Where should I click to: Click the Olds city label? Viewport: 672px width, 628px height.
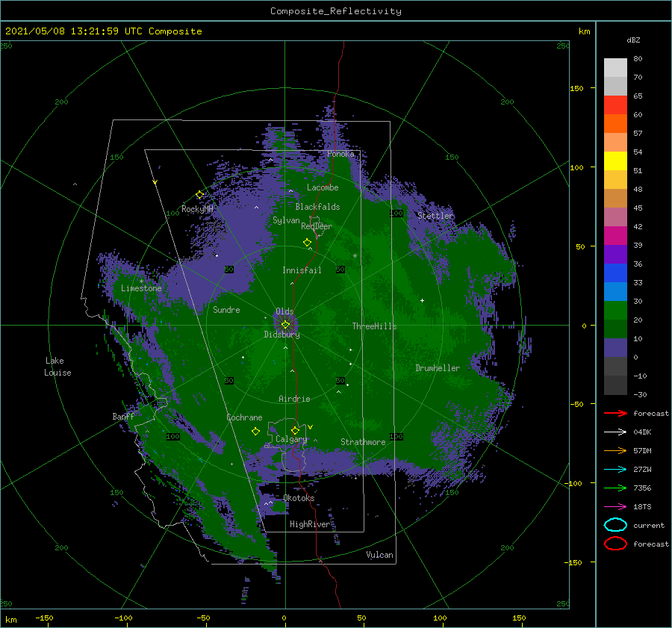coord(284,311)
